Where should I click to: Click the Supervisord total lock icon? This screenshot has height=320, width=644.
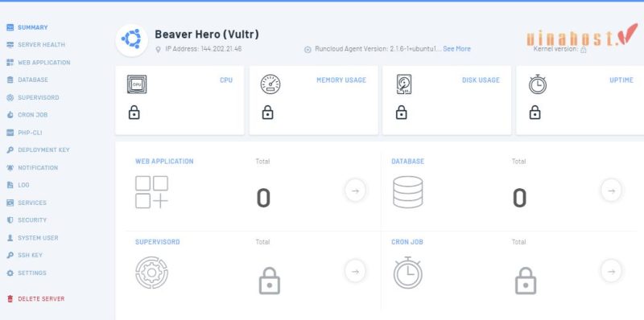click(x=270, y=281)
